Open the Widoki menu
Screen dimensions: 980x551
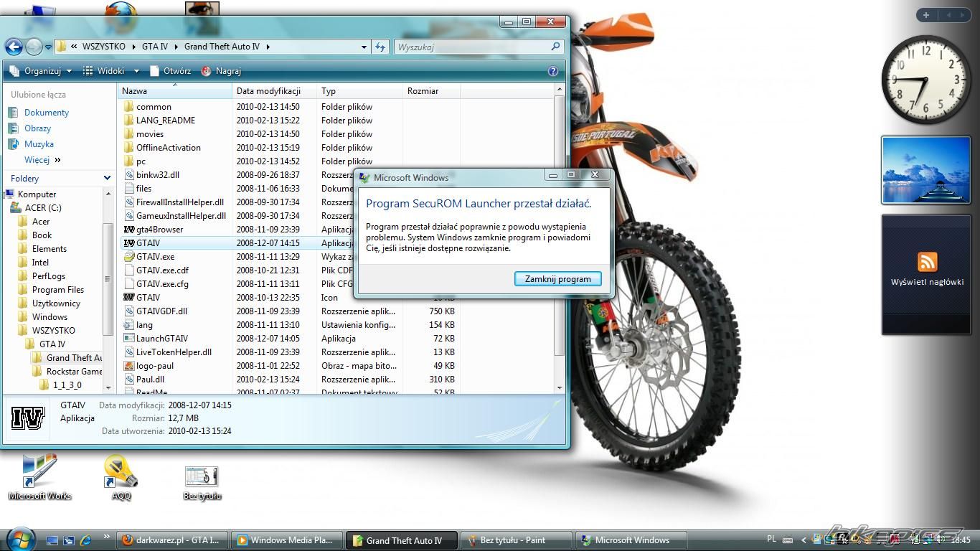point(110,71)
